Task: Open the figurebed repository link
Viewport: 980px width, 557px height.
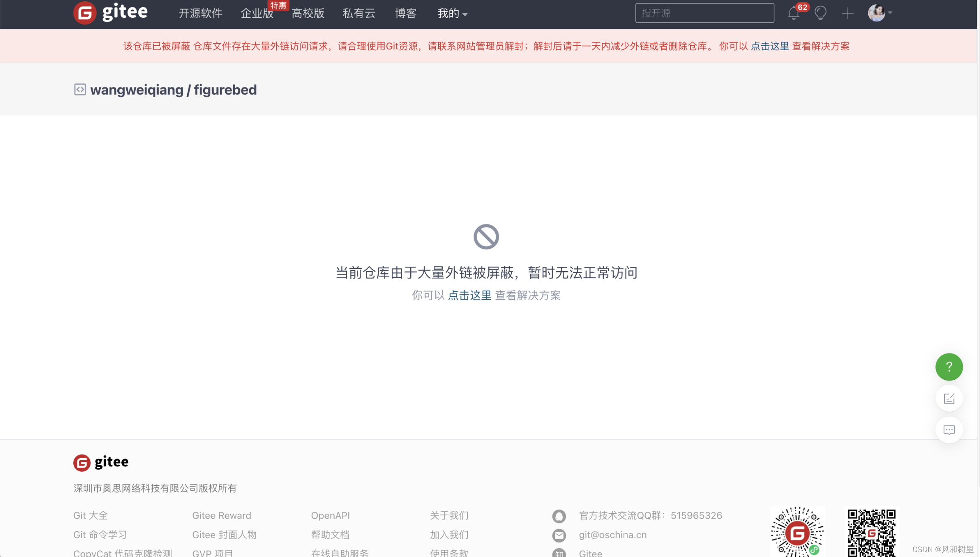Action: point(225,90)
